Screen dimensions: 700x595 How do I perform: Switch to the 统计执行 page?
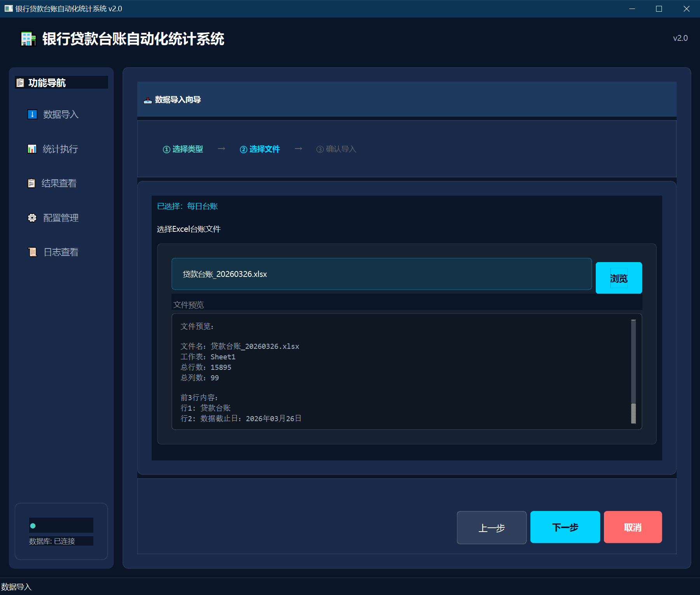point(60,149)
